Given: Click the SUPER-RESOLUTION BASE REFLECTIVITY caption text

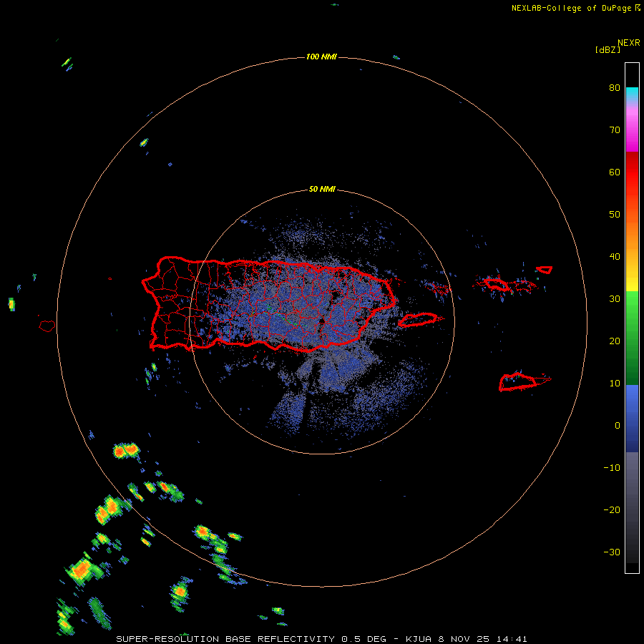Looking at the screenshot, I should (225, 639).
